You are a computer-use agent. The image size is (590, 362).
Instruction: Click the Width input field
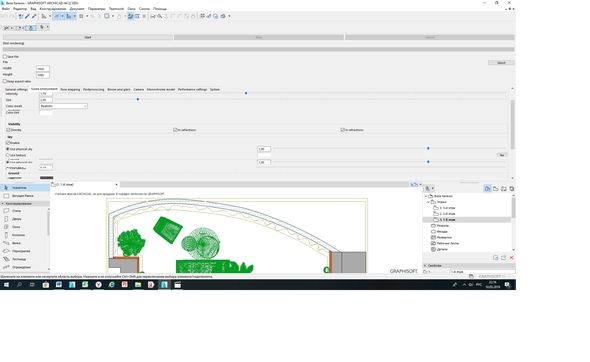pos(43,69)
